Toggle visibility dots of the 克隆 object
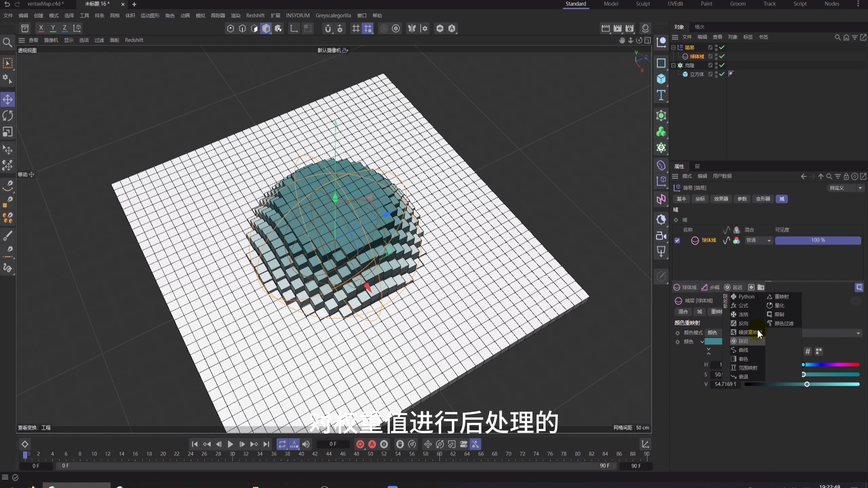Screen dimensions: 868x488 pyautogui.click(x=717, y=65)
